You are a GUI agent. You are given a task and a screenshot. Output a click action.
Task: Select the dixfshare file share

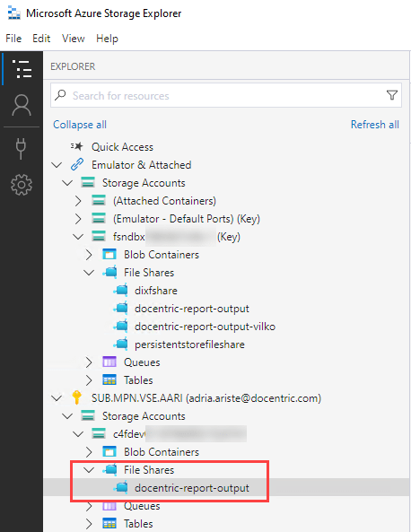156,291
